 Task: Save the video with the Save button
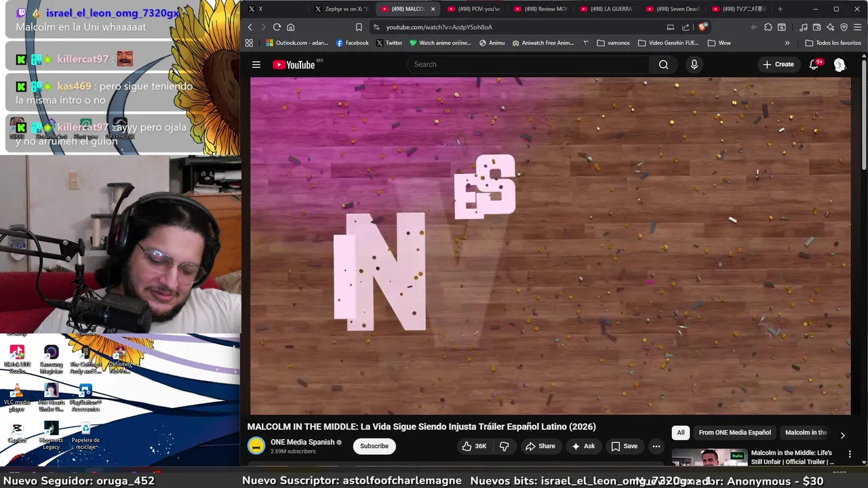[x=624, y=446]
